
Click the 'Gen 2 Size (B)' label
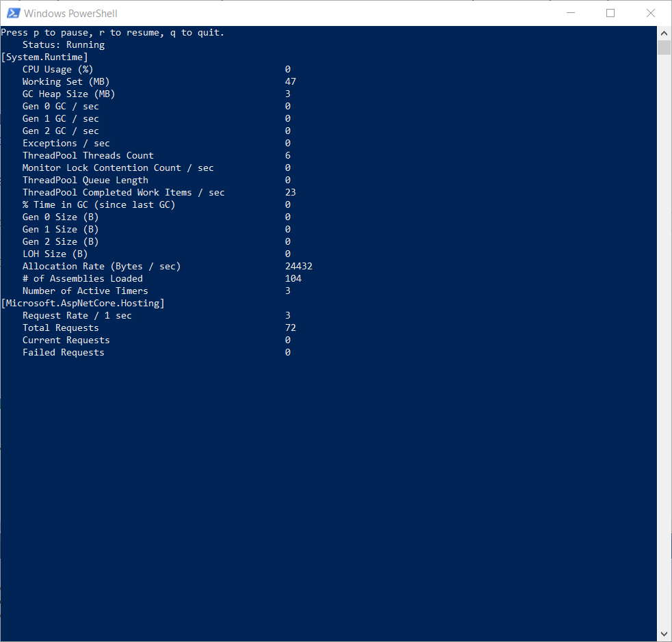[60, 242]
